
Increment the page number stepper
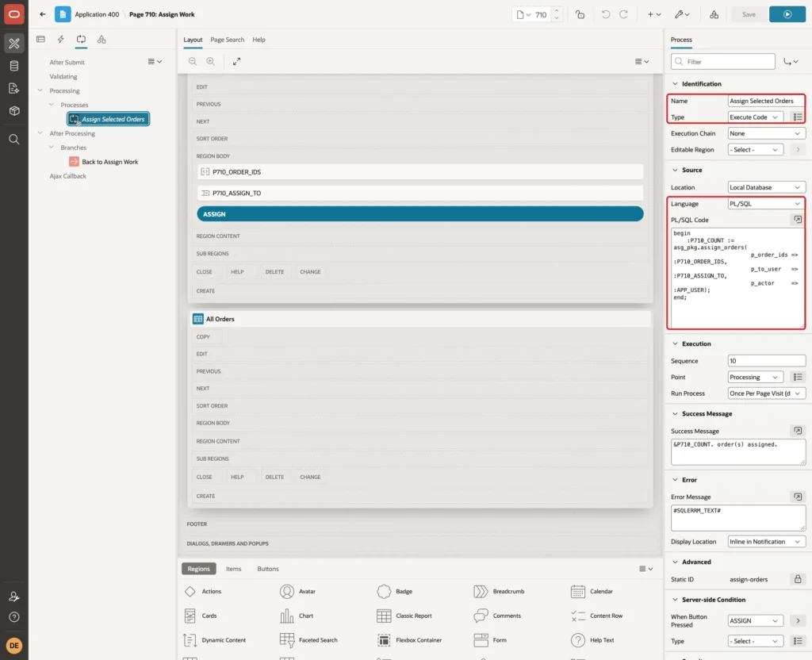coord(557,11)
